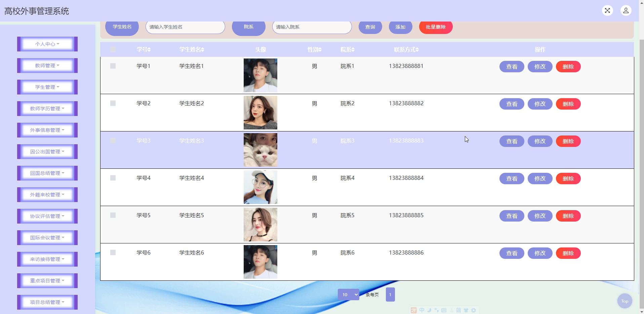The width and height of the screenshot is (644, 314).
Task: Sort by 性别 column arrows
Action: click(x=320, y=49)
